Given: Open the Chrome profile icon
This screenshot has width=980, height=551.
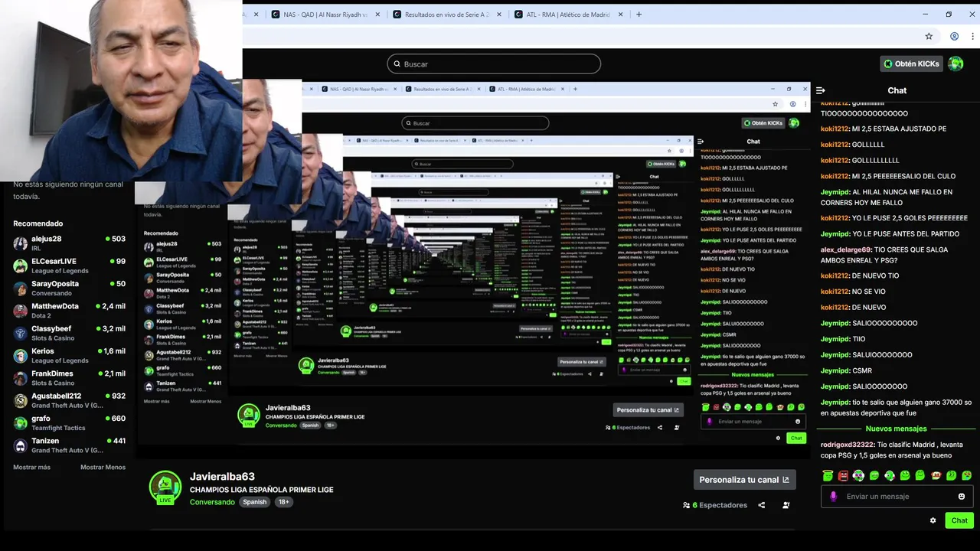Looking at the screenshot, I should point(954,36).
